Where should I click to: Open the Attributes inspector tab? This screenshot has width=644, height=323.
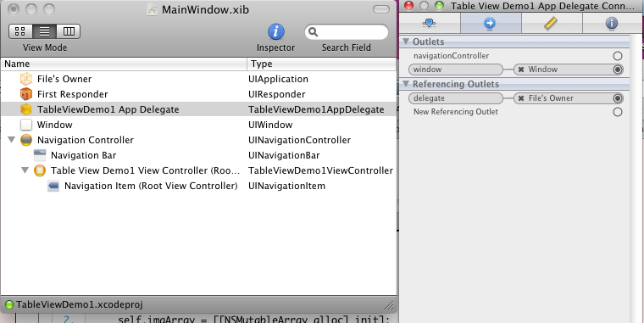(430, 23)
